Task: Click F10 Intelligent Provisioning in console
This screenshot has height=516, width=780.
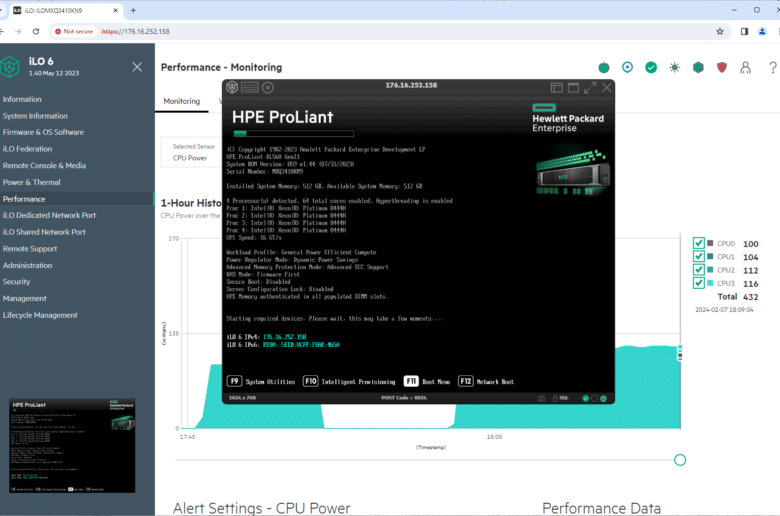Action: (x=349, y=382)
